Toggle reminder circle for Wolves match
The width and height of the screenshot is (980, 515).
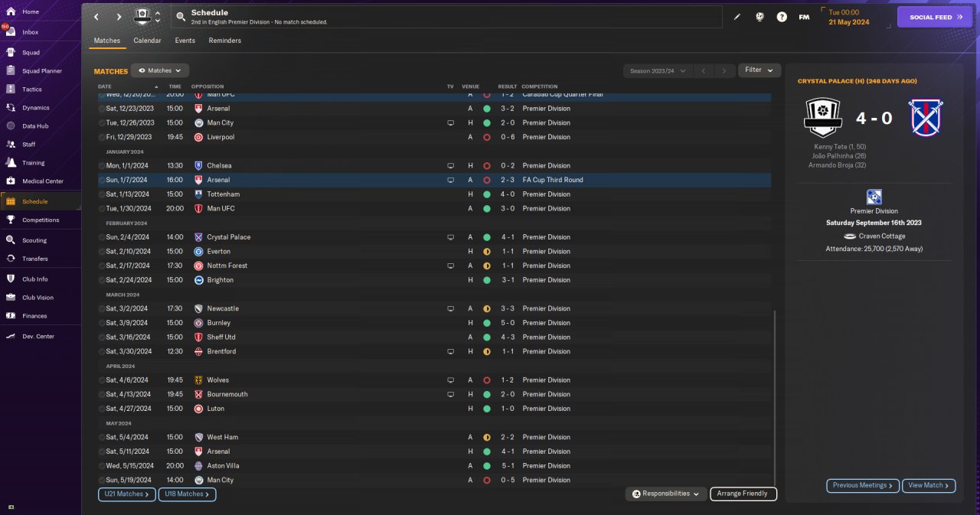102,380
